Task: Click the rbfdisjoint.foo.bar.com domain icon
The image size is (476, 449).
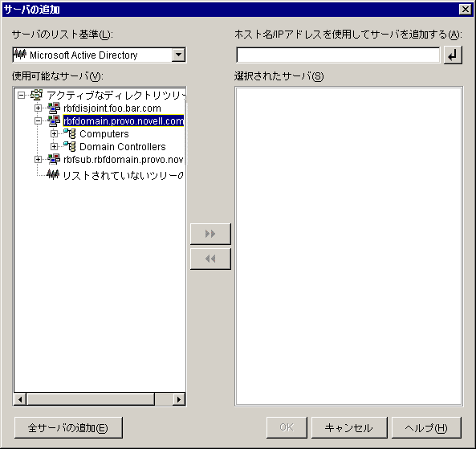Action: pos(54,108)
